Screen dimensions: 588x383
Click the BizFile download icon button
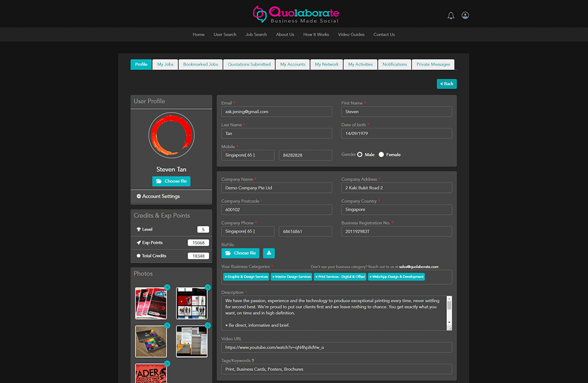click(269, 253)
